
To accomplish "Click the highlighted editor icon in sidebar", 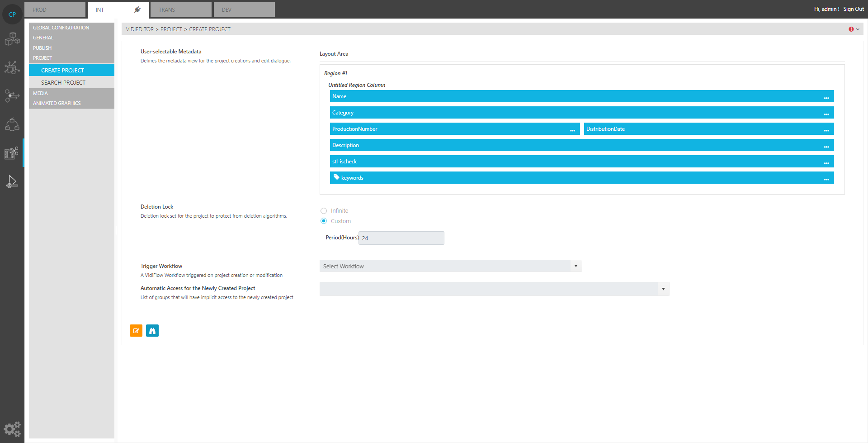I will tap(12, 153).
